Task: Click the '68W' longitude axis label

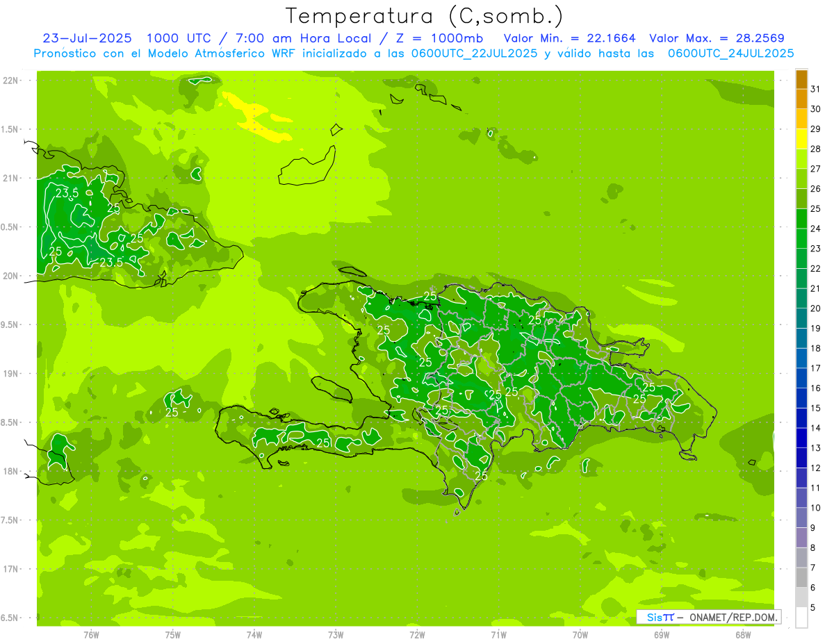Action: point(743,635)
